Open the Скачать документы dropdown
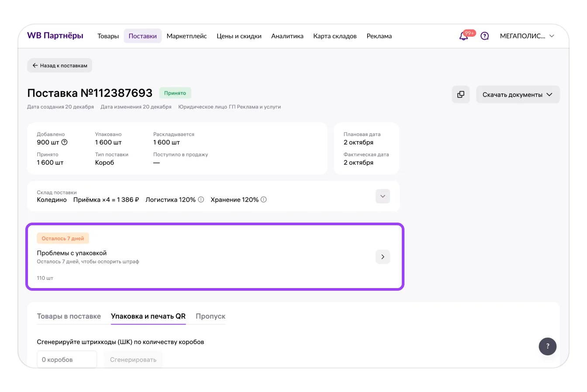587x392 pixels. point(518,95)
